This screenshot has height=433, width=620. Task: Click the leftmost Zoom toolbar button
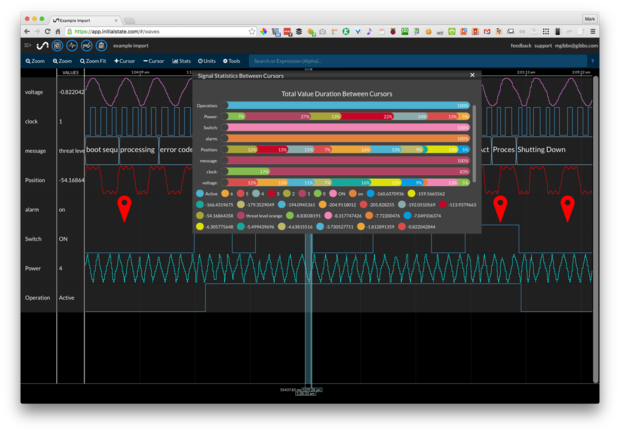[x=35, y=61]
